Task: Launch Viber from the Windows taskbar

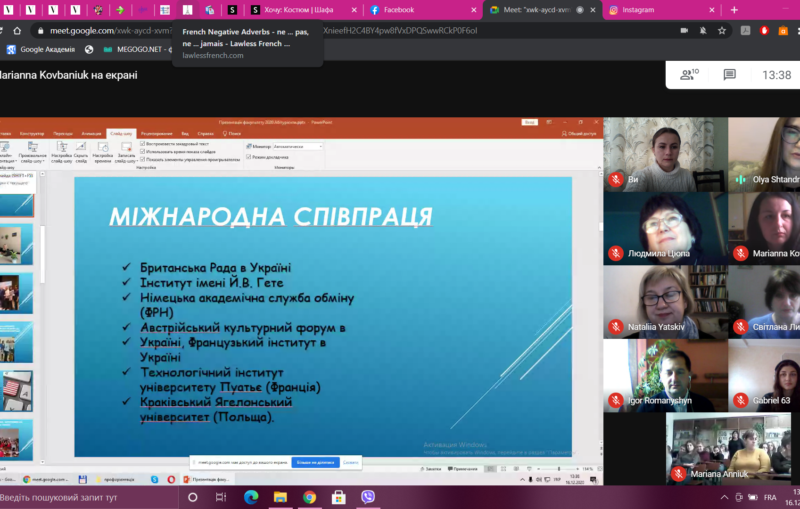Action: pos(367,497)
